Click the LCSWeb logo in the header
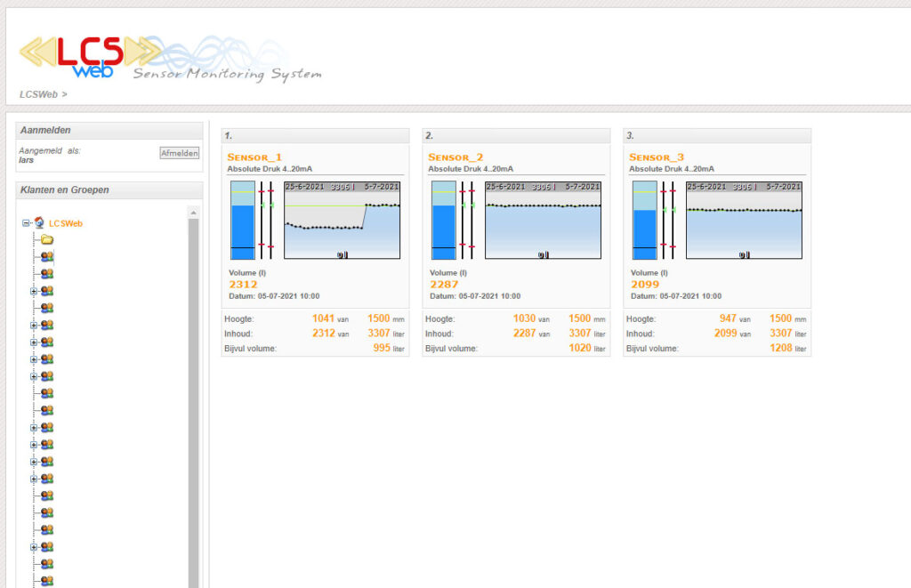The height and width of the screenshot is (588, 911). [x=90, y=56]
